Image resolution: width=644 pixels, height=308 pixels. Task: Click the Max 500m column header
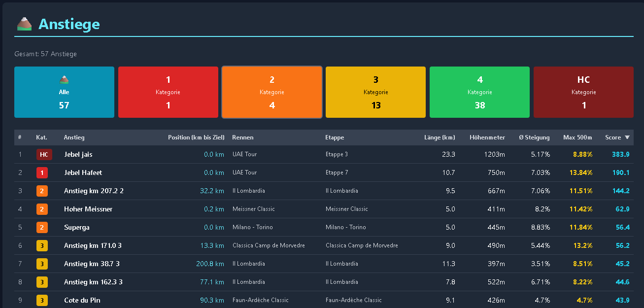point(577,137)
